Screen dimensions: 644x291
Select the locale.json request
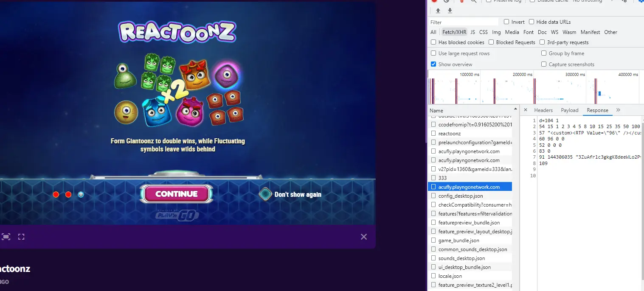point(470,276)
